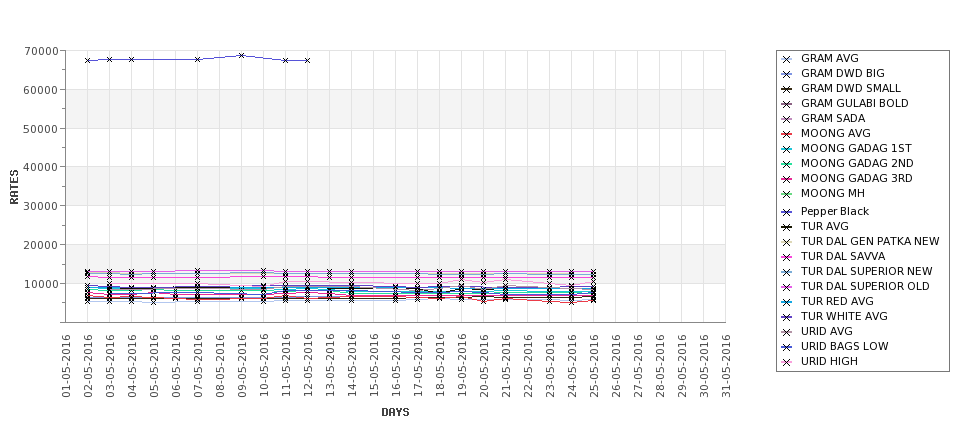Click the Pepper Black data point on 09-05-2016

coord(241,55)
